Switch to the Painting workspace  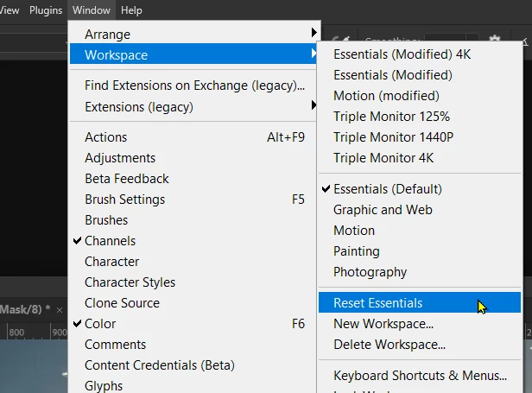coord(420,251)
